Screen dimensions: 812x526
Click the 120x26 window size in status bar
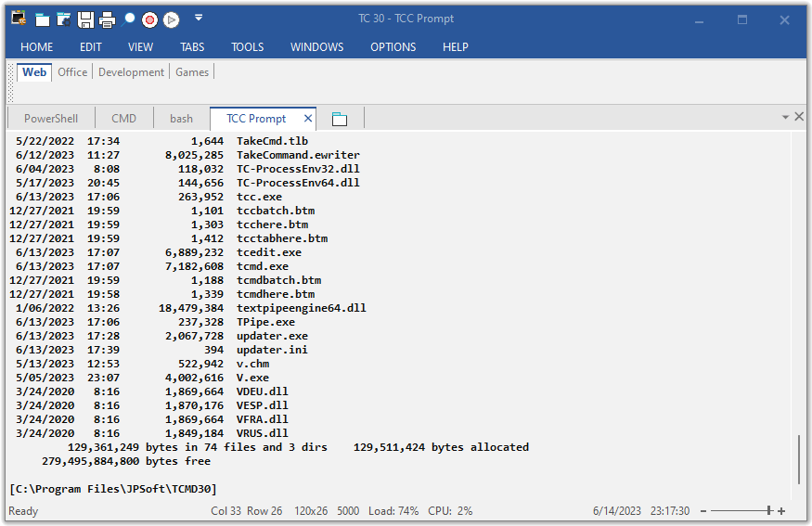tap(311, 511)
